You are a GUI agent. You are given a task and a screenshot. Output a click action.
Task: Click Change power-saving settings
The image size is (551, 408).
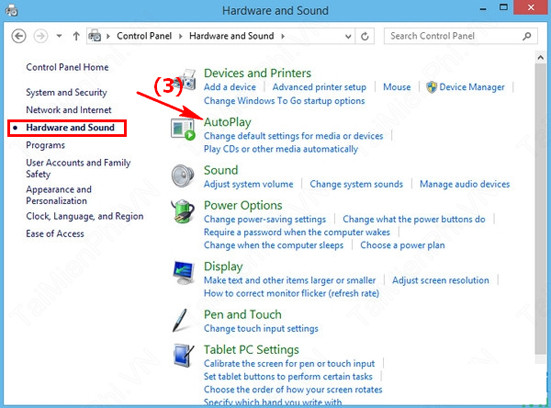(x=265, y=219)
